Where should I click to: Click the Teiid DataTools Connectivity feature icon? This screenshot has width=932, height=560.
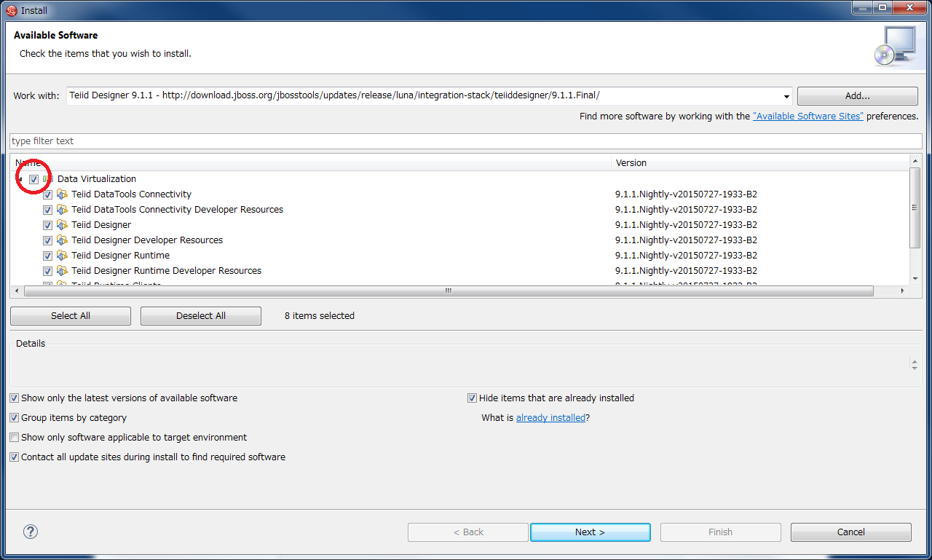point(62,194)
